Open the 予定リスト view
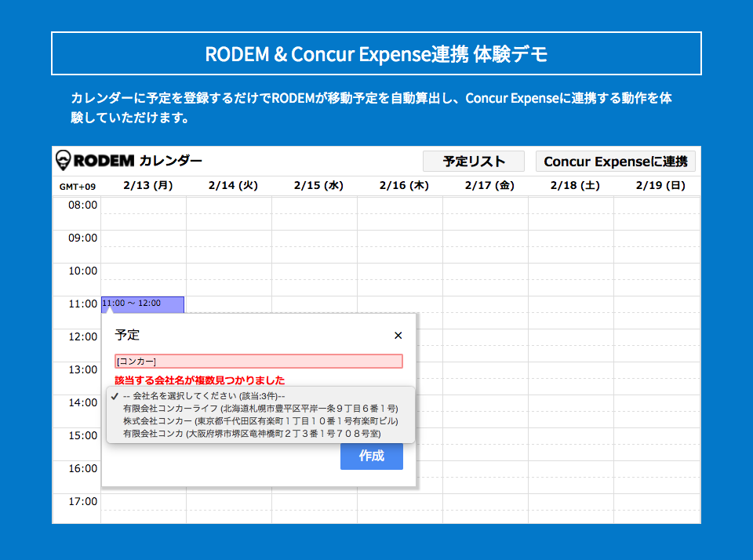Viewport: 753px width, 560px height. click(474, 162)
